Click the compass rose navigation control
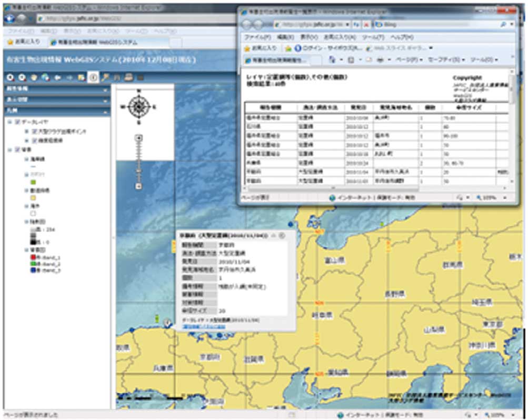This screenshot has width=528, height=420. coord(139,107)
